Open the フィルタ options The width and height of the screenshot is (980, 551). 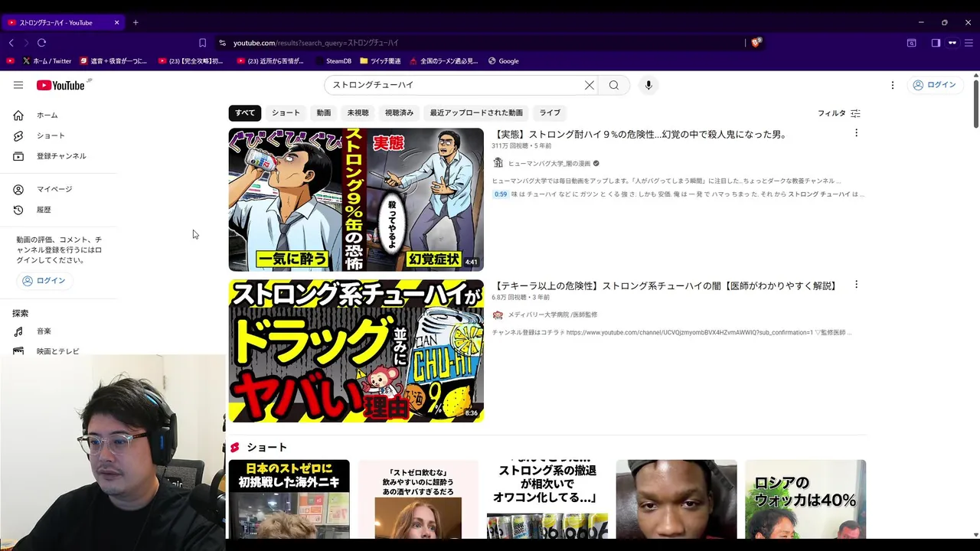tap(839, 113)
